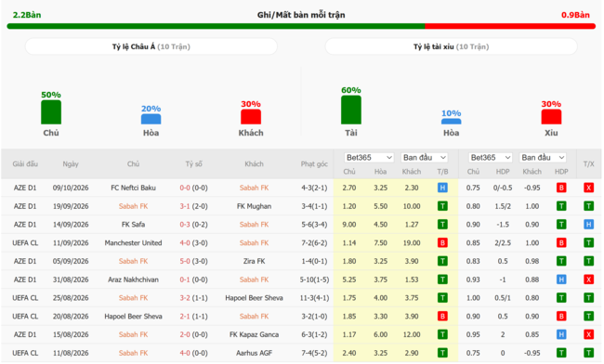Click green T HDP badge in Zira FK row
This screenshot has width=604, height=364.
pyautogui.click(x=561, y=261)
